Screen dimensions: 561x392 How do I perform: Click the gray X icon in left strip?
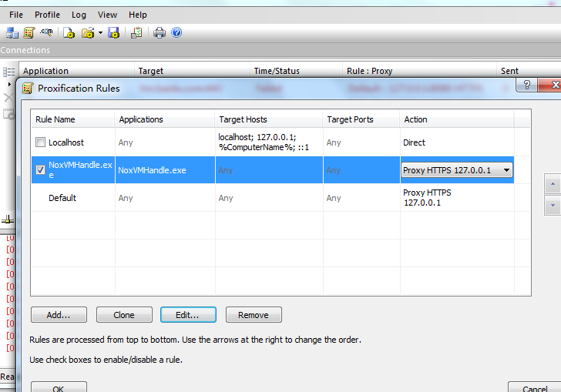pos(8,98)
